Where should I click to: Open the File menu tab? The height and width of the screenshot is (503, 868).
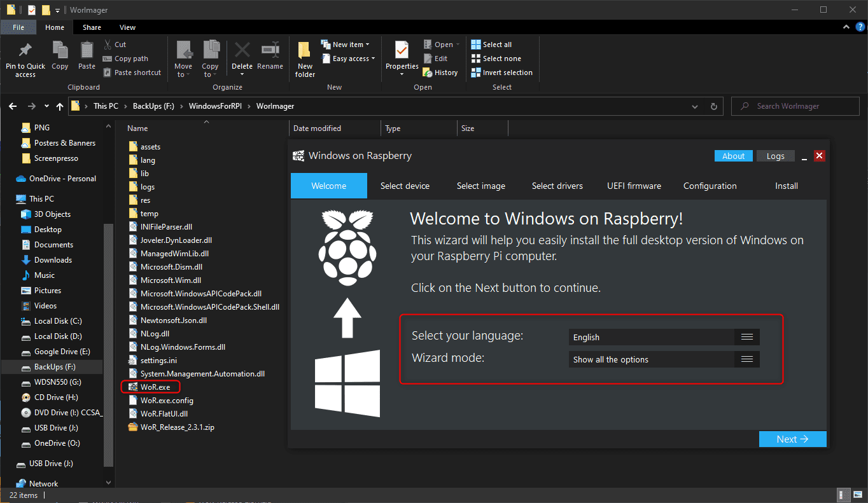point(18,27)
